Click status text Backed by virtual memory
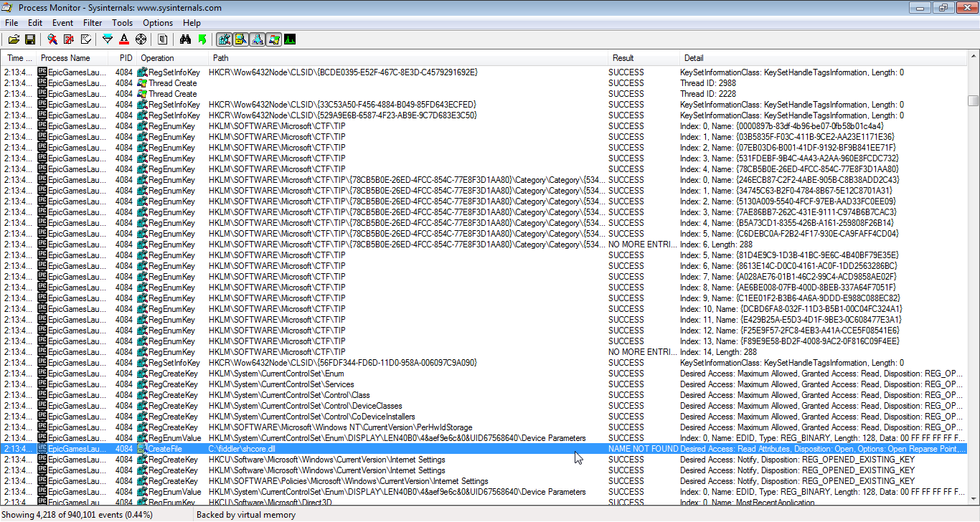980x522 pixels. pos(246,515)
